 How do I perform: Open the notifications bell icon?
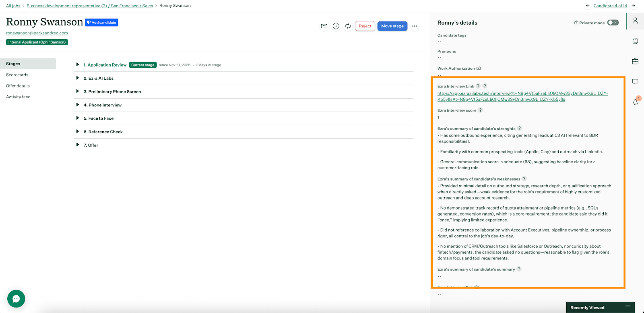[x=635, y=102]
